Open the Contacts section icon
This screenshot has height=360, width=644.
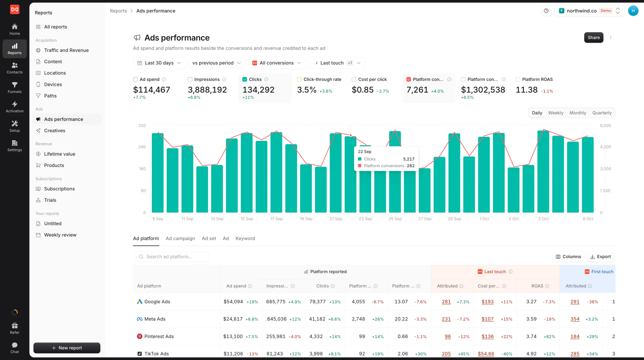[x=14, y=65]
